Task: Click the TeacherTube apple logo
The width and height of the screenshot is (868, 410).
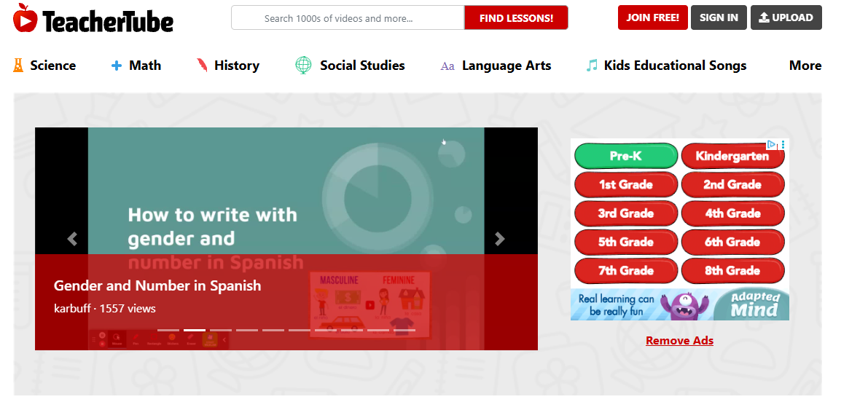Action: click(x=25, y=17)
